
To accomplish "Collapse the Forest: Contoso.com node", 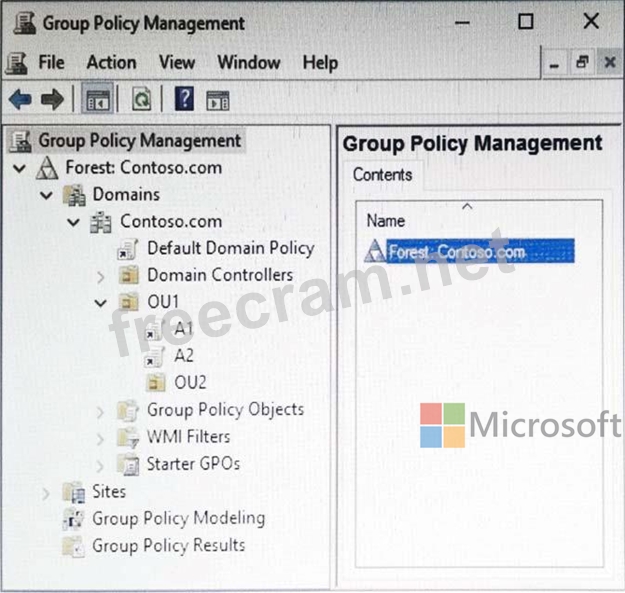I will (x=20, y=168).
